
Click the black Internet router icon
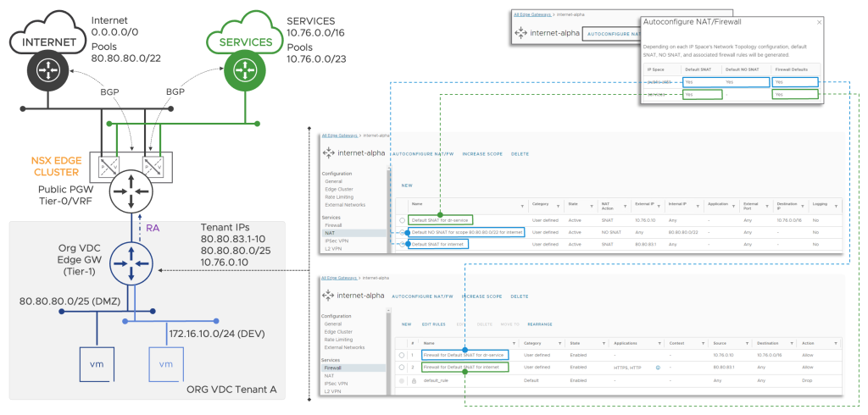(47, 70)
